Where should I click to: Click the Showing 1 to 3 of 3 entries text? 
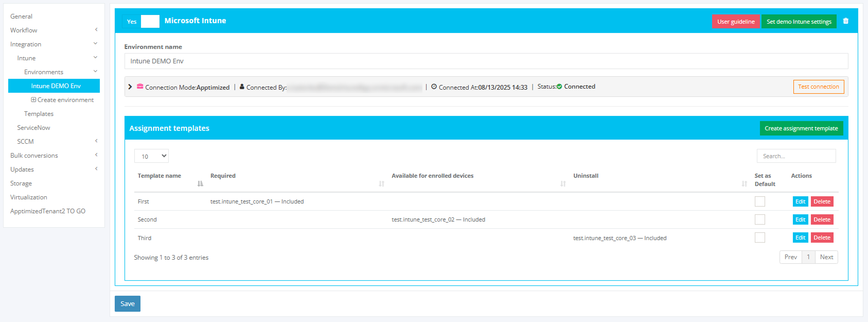pos(171,258)
